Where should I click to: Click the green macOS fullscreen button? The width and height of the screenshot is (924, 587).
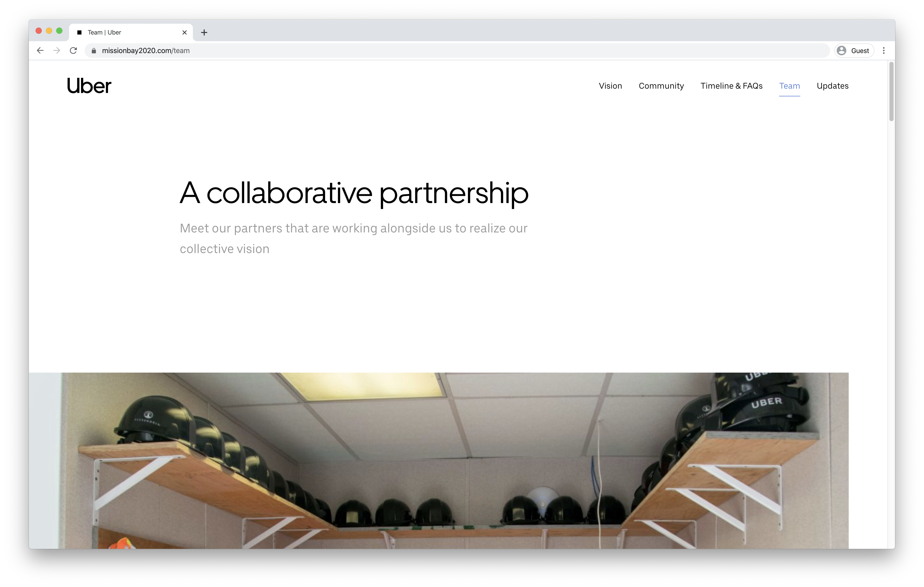click(x=59, y=31)
